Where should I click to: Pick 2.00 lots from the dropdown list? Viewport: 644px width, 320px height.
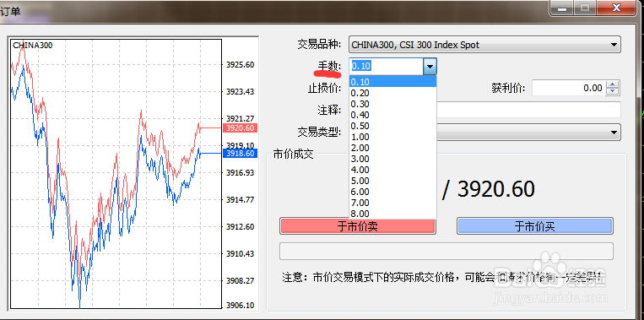(392, 148)
